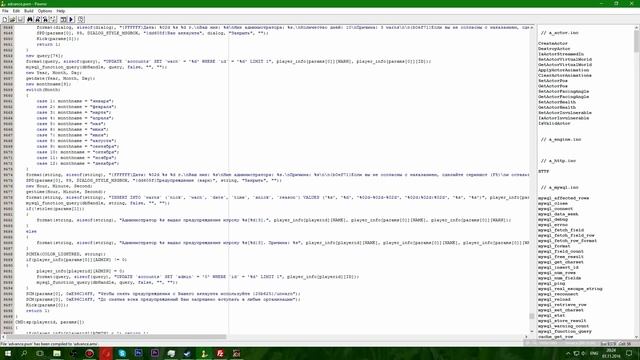Select ApplyActorAnimation in the function list

(x=563, y=70)
